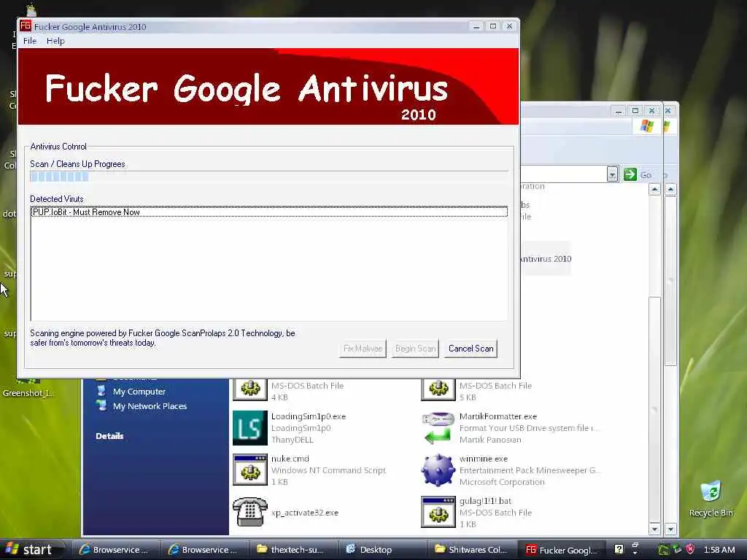The height and width of the screenshot is (560, 747).
Task: Click the Cancel Scan button
Action: (x=471, y=349)
